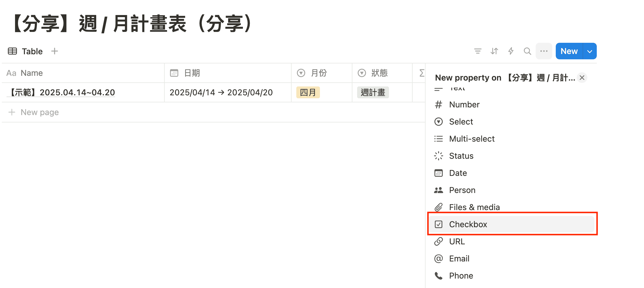Choose the Status property type
644x288 pixels.
(x=461, y=156)
